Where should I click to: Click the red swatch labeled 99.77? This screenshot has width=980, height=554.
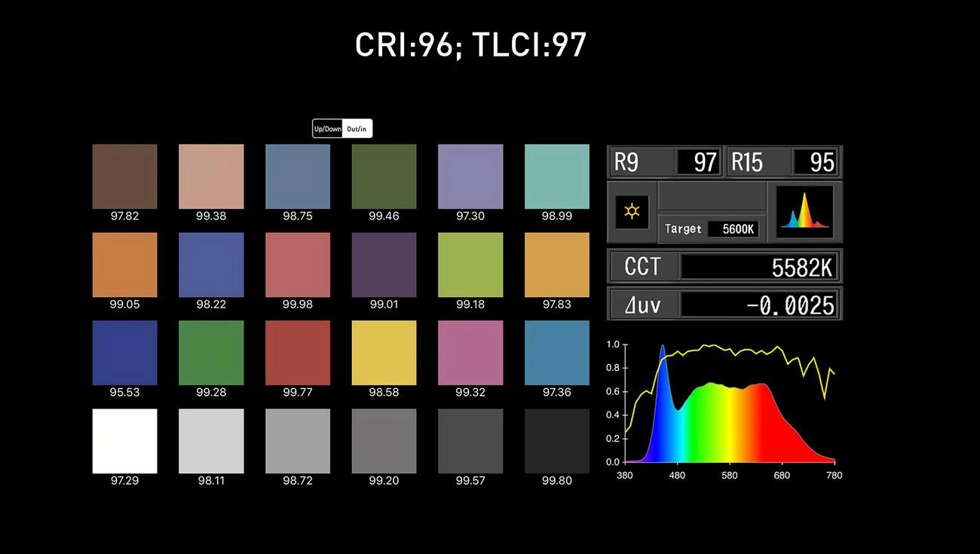point(298,353)
